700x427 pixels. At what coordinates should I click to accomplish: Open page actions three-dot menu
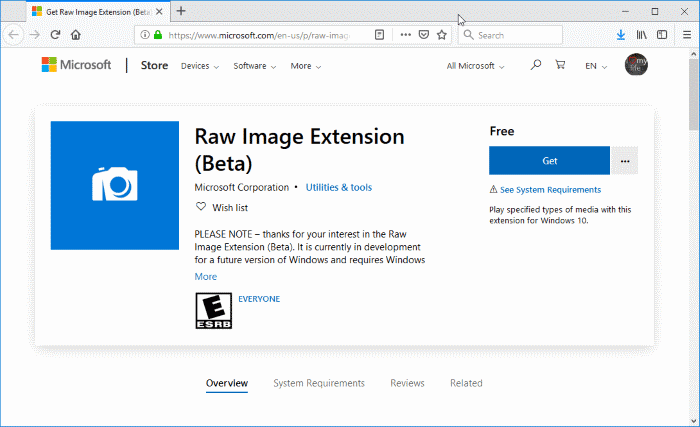pos(405,35)
